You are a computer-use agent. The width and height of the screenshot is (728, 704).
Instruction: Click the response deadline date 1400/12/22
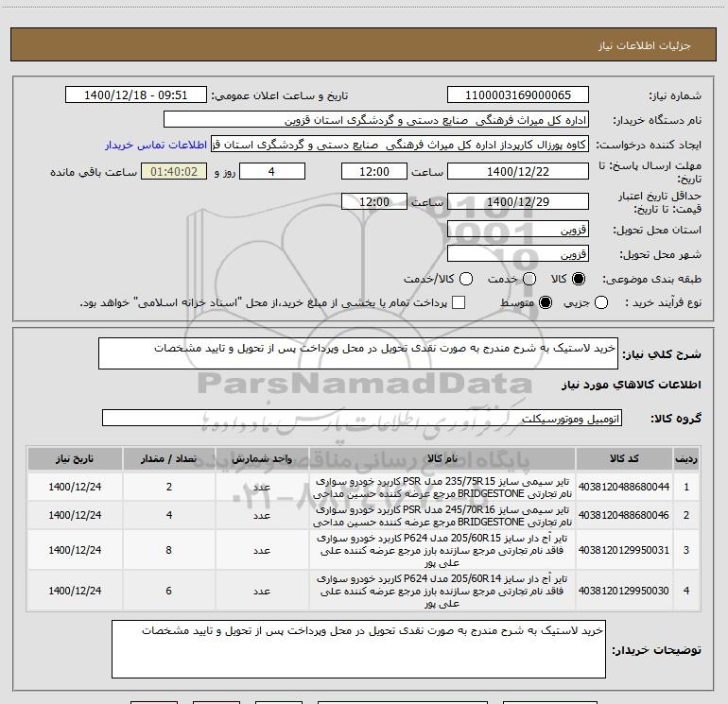518,172
